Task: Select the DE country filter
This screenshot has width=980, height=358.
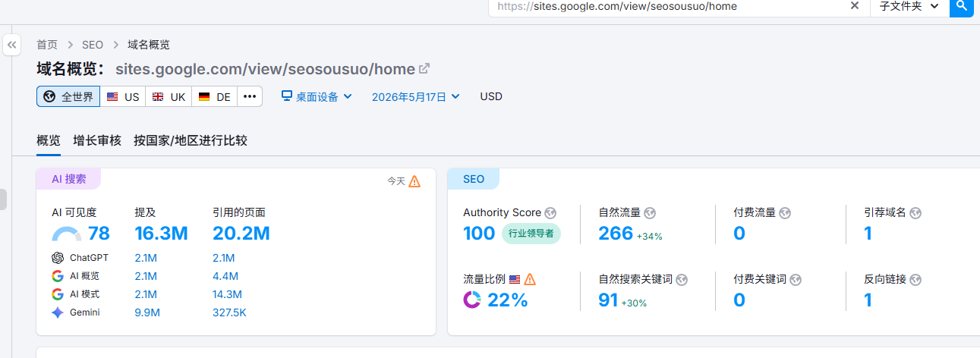Action: [x=214, y=96]
